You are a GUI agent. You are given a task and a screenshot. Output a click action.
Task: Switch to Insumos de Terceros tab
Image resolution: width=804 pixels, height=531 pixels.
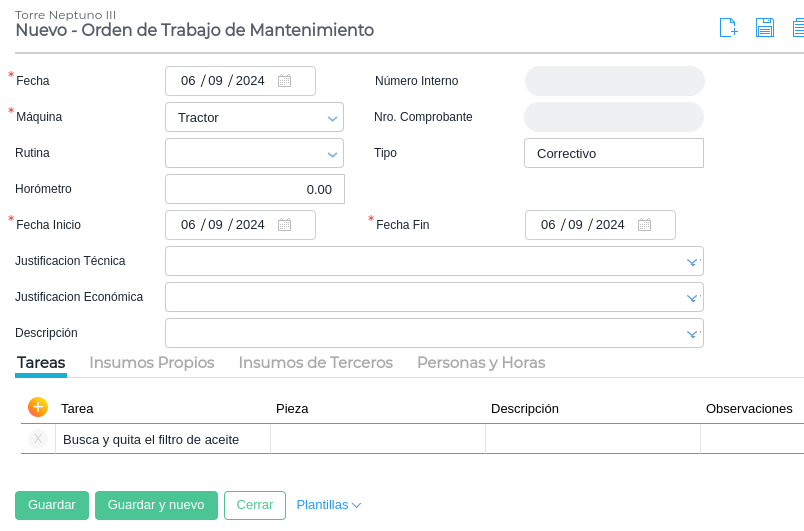315,363
